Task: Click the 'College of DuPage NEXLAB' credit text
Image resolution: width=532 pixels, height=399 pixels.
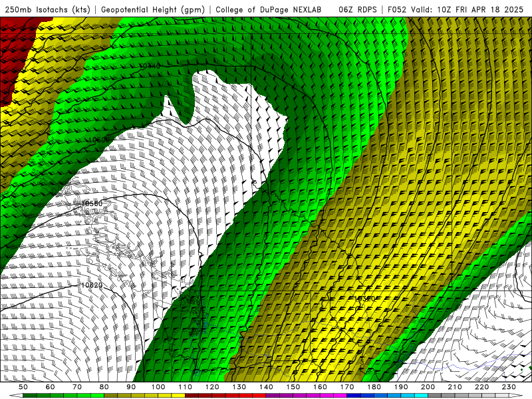Action: coord(268,9)
